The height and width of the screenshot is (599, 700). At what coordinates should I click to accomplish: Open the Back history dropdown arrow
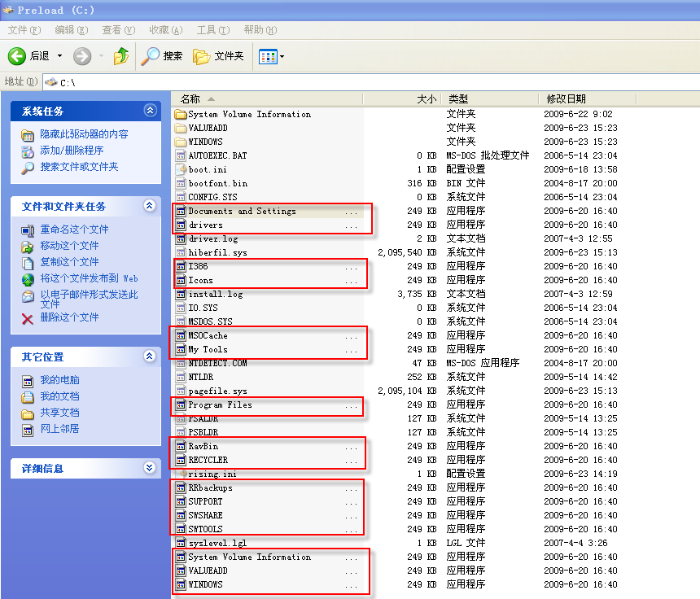coord(59,56)
